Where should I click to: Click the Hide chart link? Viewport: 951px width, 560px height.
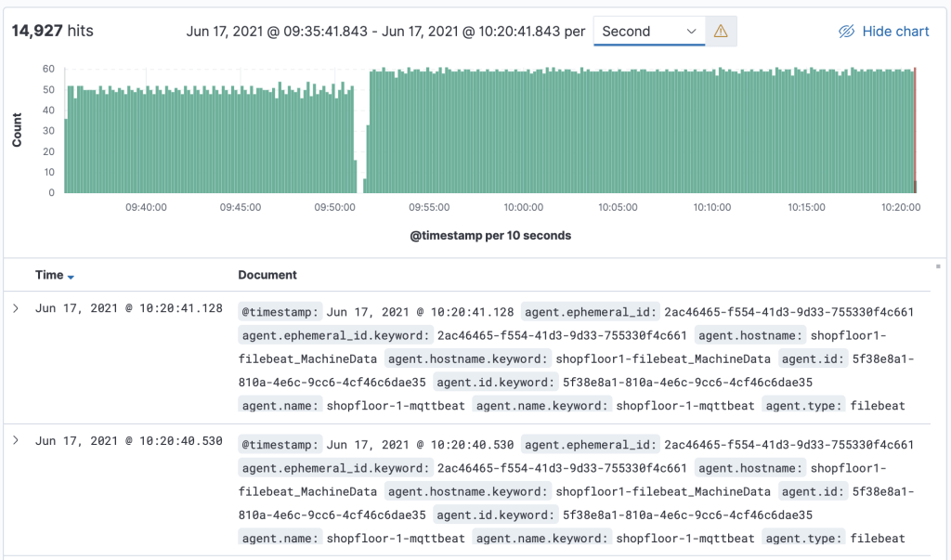tap(895, 32)
